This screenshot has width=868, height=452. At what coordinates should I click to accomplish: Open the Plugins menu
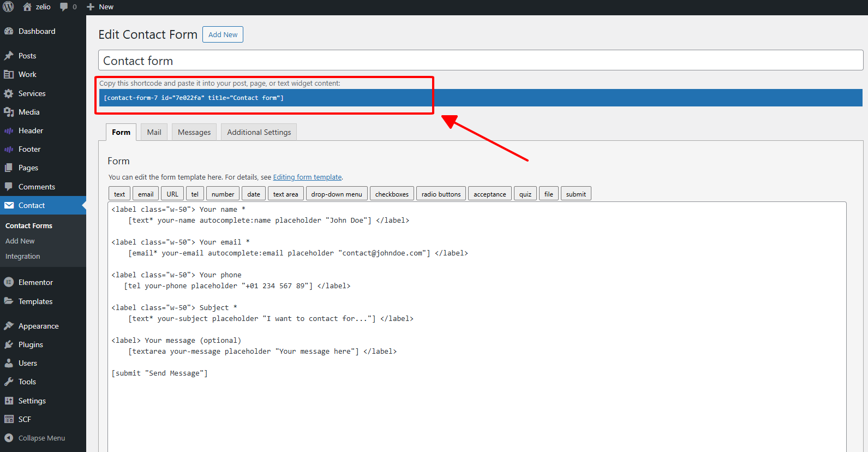pyautogui.click(x=43, y=344)
